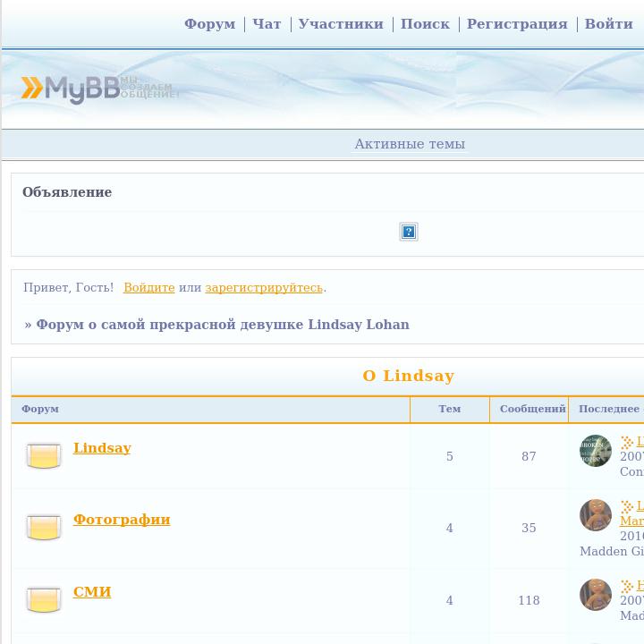
Task: Click last-post arrow icon in СМИ row
Action: tap(627, 586)
